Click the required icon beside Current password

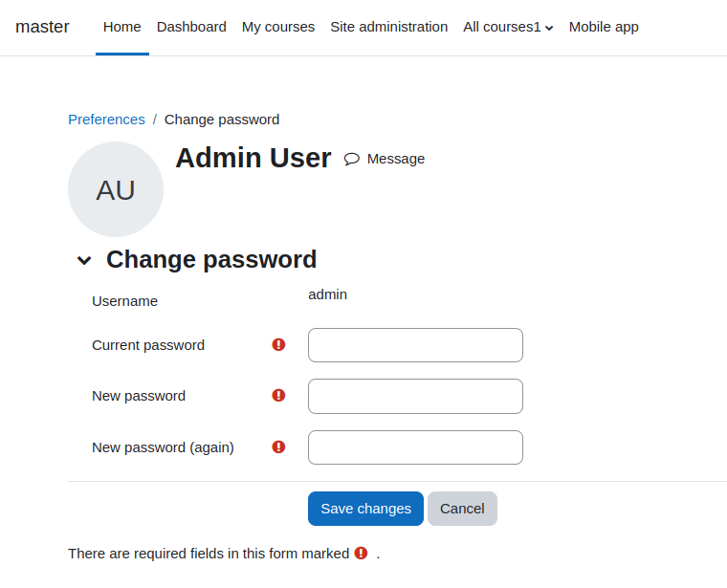point(278,345)
